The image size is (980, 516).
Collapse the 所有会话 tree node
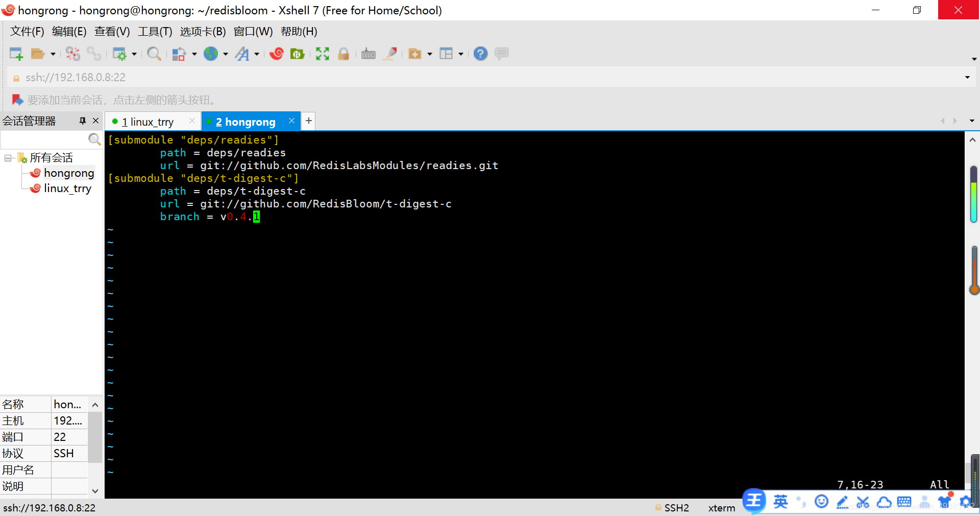tap(8, 158)
